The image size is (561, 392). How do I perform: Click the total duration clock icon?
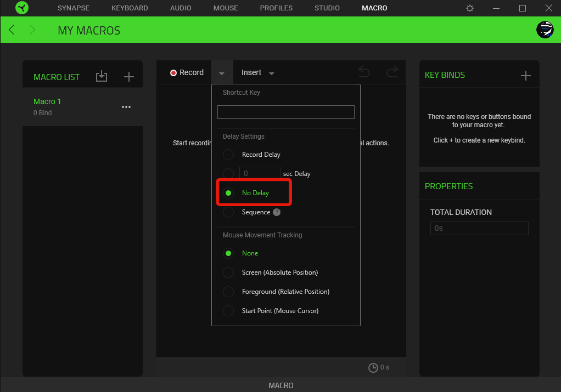click(373, 367)
